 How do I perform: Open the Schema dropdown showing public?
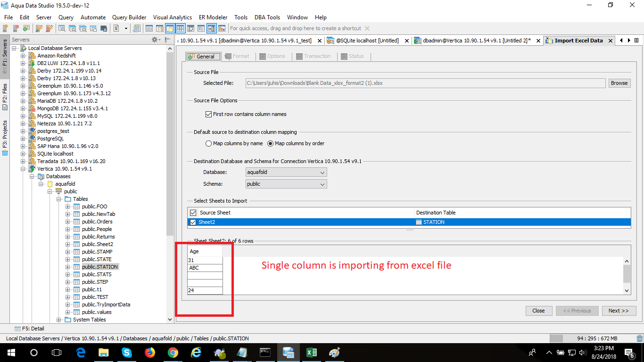tap(287, 184)
